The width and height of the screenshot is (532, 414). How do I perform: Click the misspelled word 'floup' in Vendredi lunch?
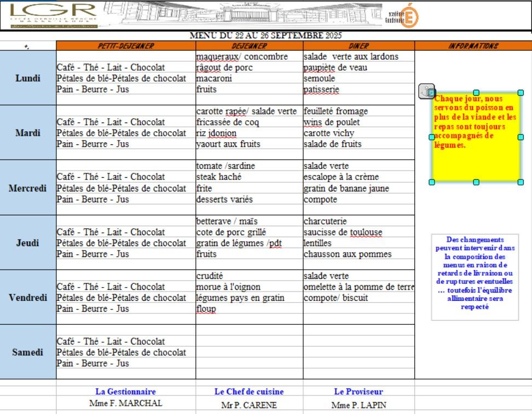click(x=206, y=309)
